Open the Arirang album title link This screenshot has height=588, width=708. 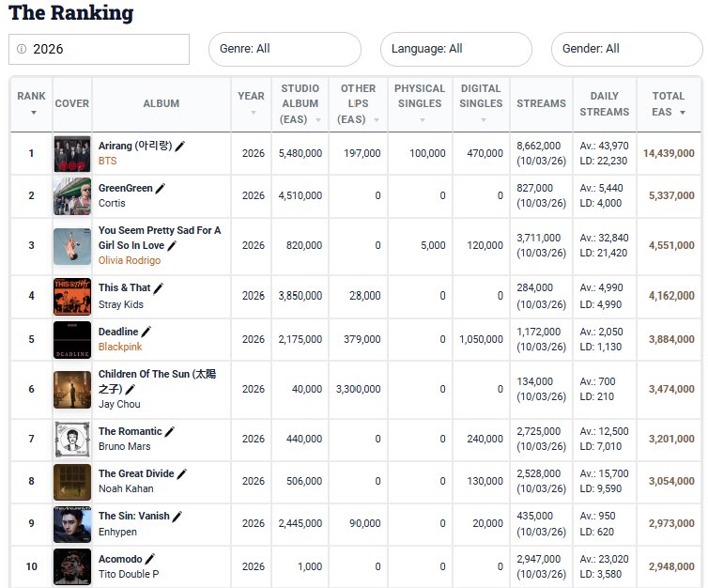[x=135, y=146]
